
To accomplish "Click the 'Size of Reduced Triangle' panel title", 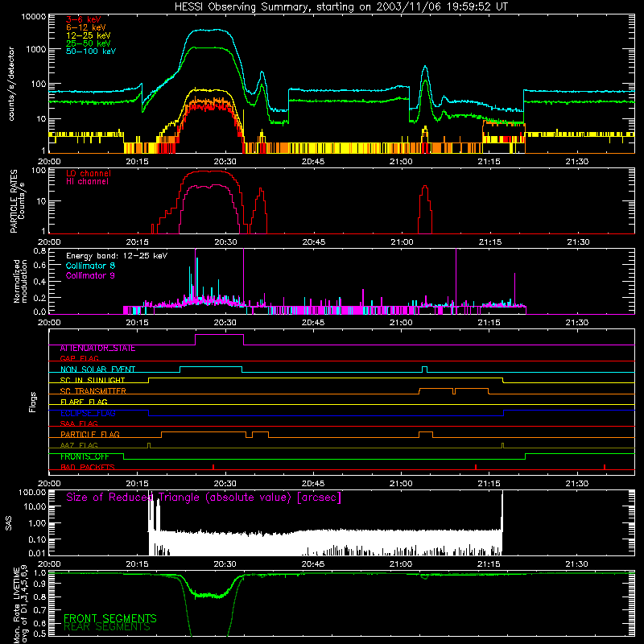I will (204, 497).
